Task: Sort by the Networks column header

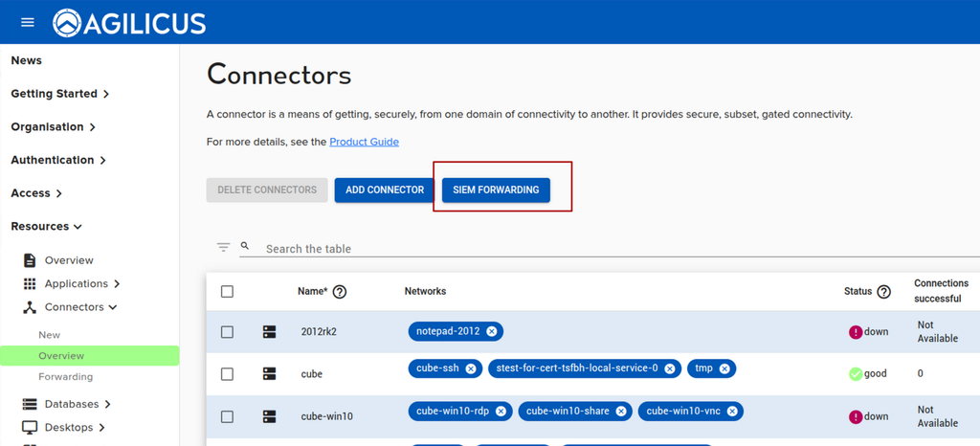Action: point(425,291)
